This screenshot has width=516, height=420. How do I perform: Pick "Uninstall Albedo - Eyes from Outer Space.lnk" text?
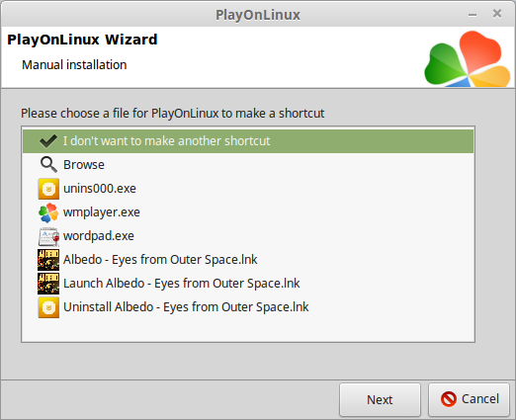[x=186, y=307]
